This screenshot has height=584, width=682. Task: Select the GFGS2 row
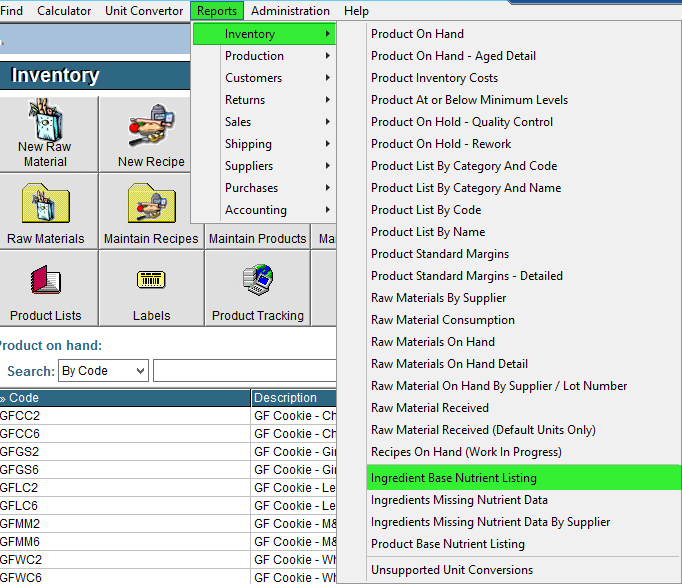[x=168, y=452]
